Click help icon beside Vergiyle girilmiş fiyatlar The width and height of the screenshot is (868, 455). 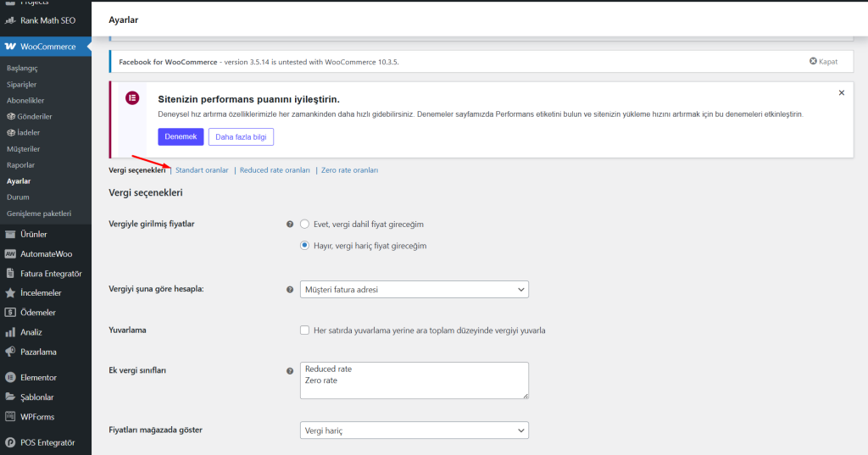tap(290, 225)
